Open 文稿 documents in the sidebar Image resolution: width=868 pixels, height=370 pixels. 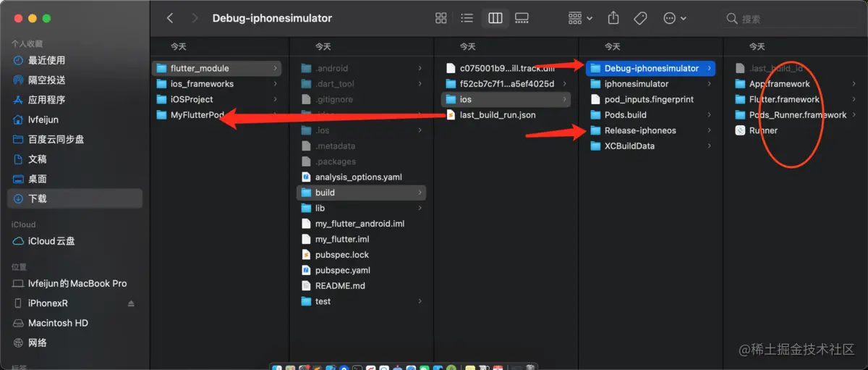pyautogui.click(x=75, y=159)
